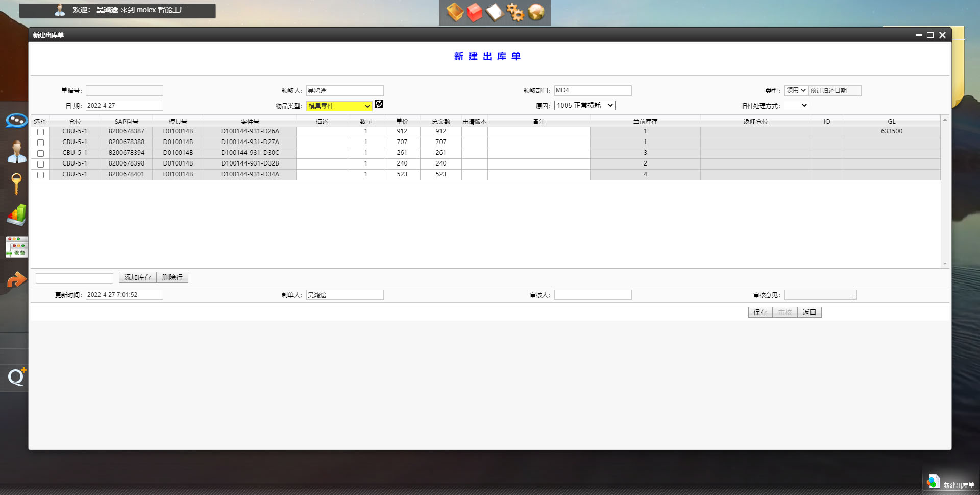This screenshot has width=980, height=495.
Task: Expand the 类型 dropdown showing 领用
Action: point(795,90)
